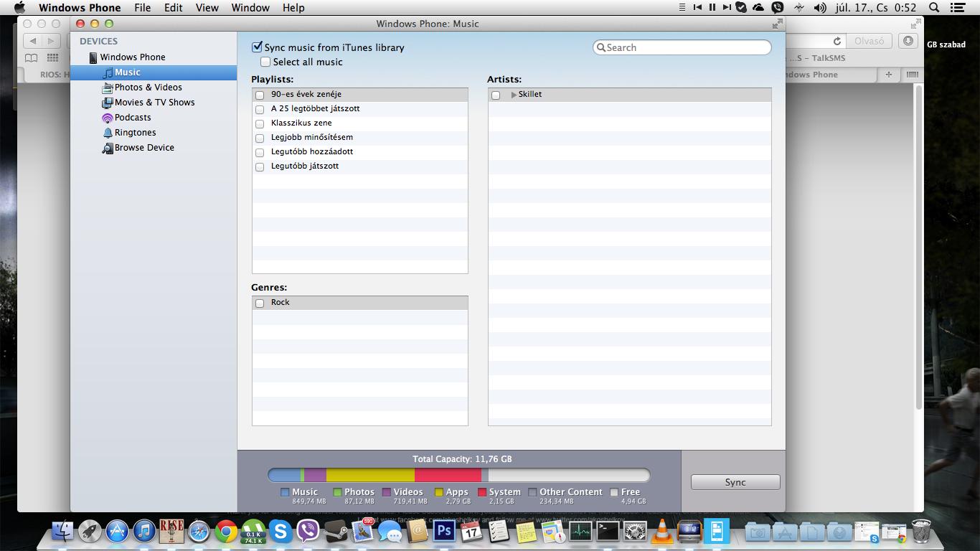The width and height of the screenshot is (980, 551).
Task: Add new tab in Safari window
Action: click(x=889, y=75)
